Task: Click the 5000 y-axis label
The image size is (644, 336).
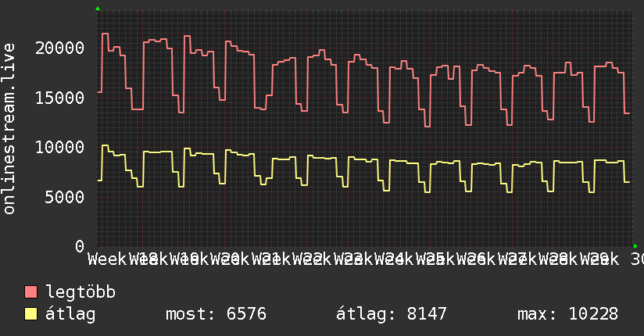Action: pos(65,197)
